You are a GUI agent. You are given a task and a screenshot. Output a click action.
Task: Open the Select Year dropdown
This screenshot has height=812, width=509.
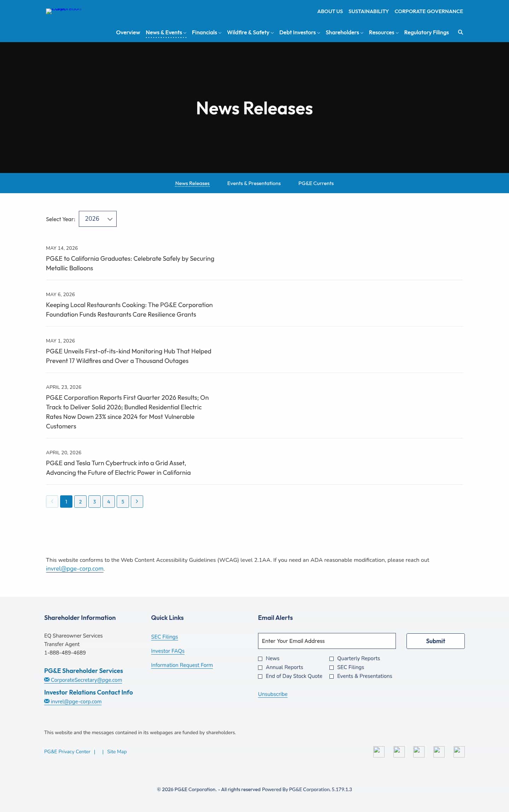[x=98, y=219]
